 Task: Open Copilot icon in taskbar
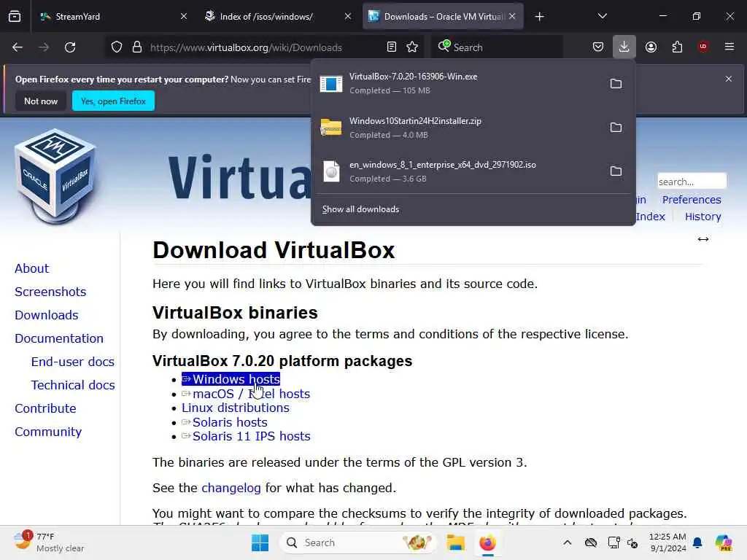tap(723, 542)
